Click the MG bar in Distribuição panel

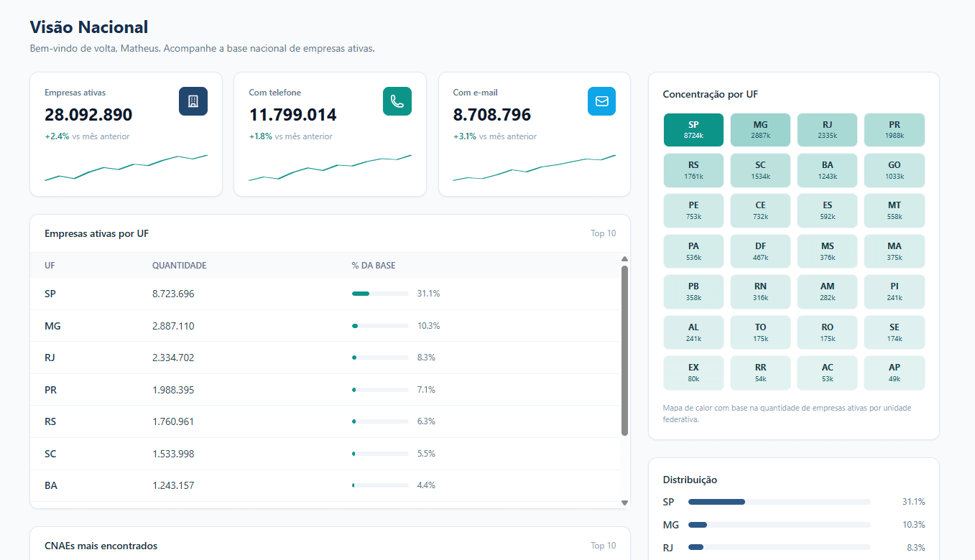pyautogui.click(x=780, y=525)
